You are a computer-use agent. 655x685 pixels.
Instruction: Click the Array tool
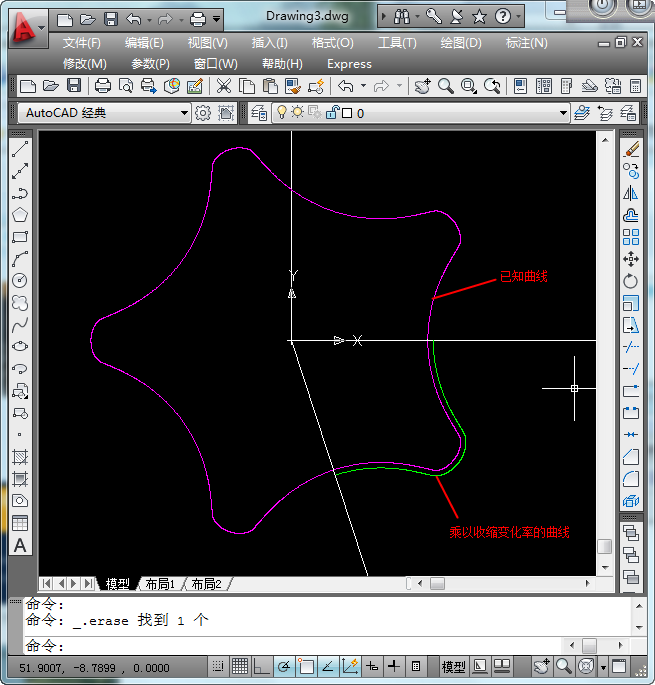click(631, 237)
